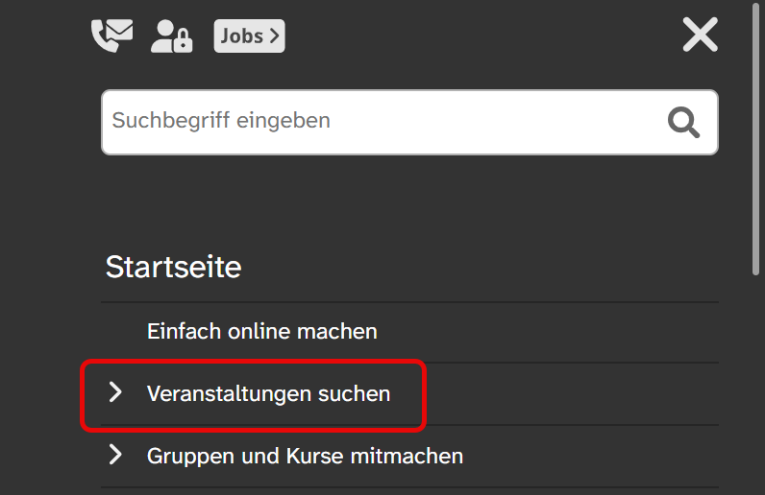Close the navigation menu with the X

(700, 35)
